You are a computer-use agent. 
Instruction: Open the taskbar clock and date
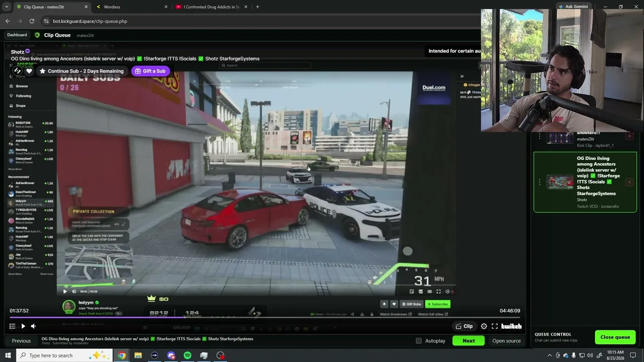click(x=615, y=355)
